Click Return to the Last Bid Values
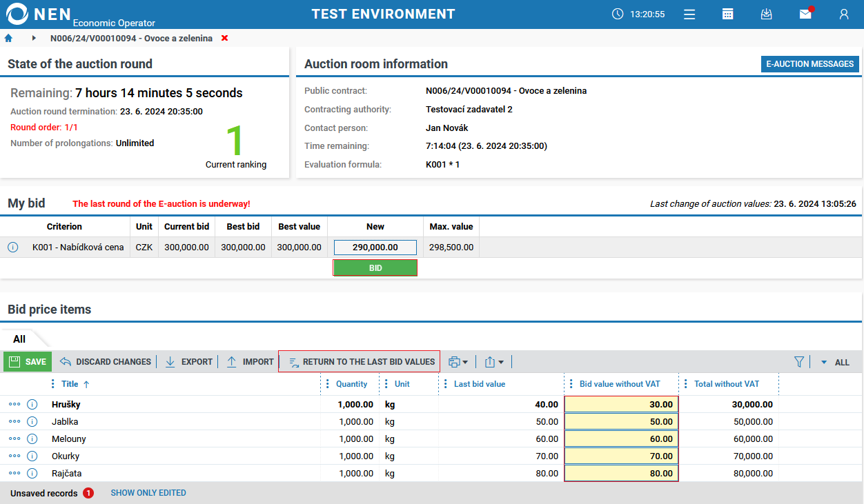The width and height of the screenshot is (864, 504). (360, 361)
